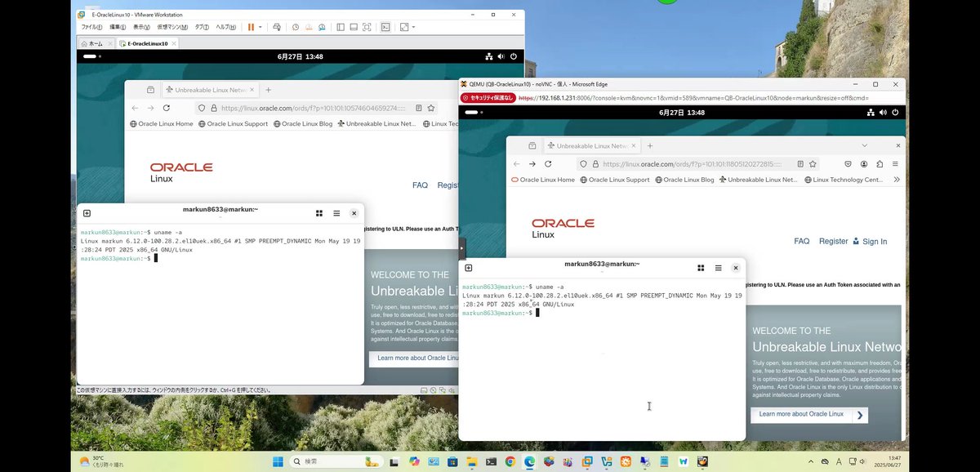Click the Pocket icon in noVNC Firefox toolbar
The height and width of the screenshot is (472, 980).
point(848,163)
